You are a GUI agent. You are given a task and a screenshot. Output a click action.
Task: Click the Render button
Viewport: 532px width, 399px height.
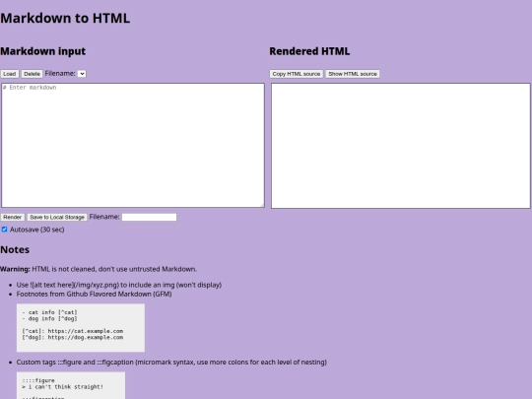[x=13, y=217]
